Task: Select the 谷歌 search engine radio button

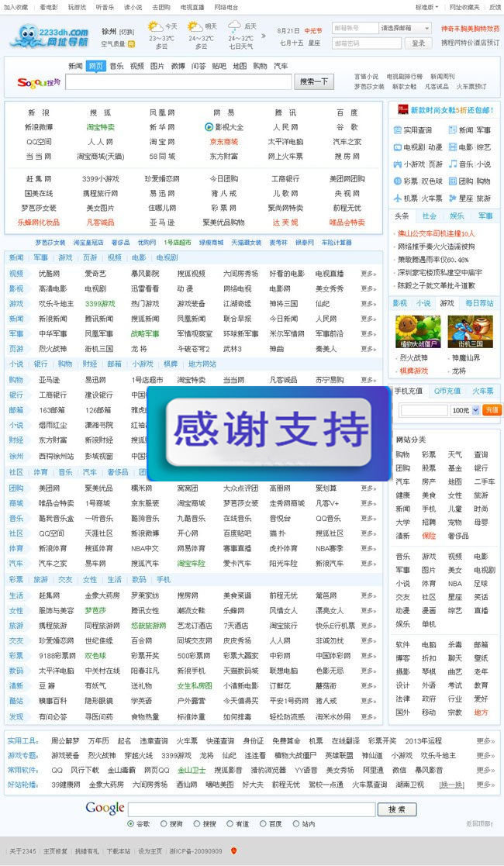Action: (x=131, y=823)
